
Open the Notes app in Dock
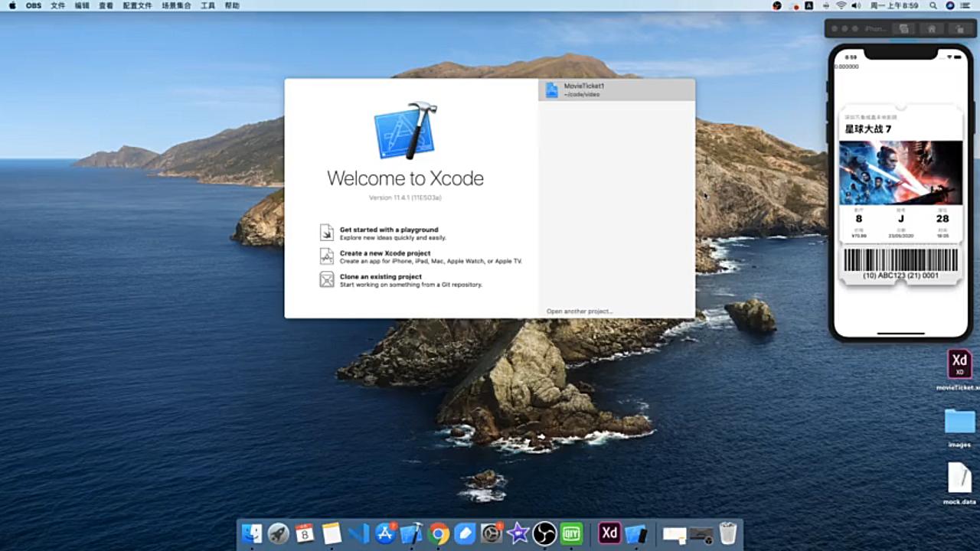[332, 533]
